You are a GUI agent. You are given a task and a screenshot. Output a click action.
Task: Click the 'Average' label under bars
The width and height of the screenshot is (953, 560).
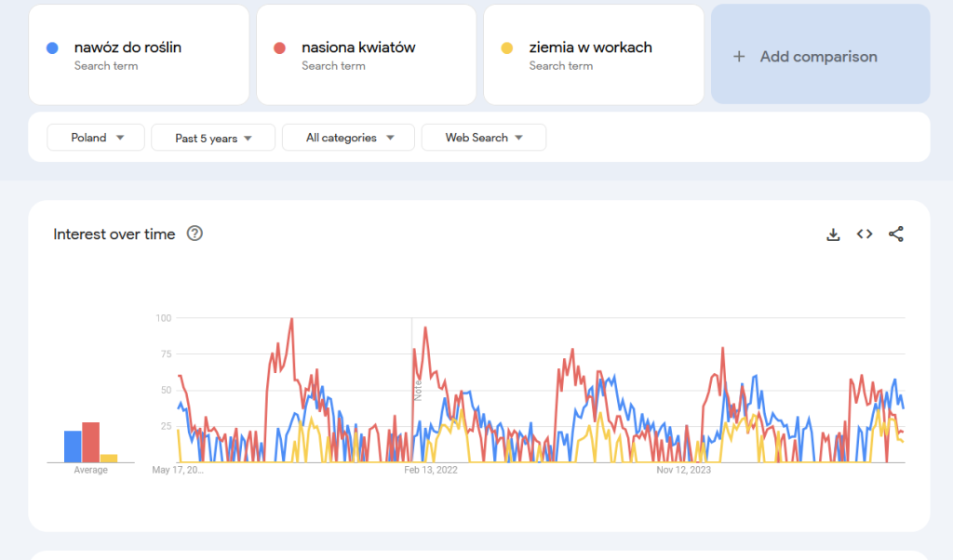click(x=90, y=470)
